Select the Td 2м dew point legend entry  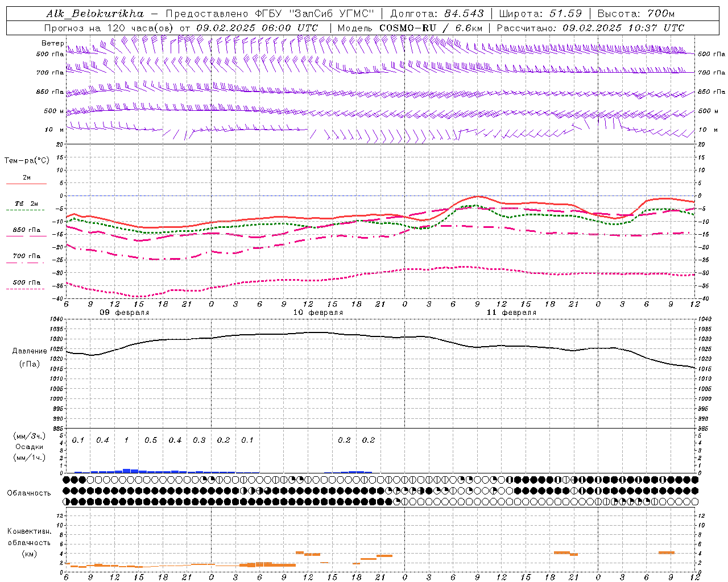[x=26, y=203]
